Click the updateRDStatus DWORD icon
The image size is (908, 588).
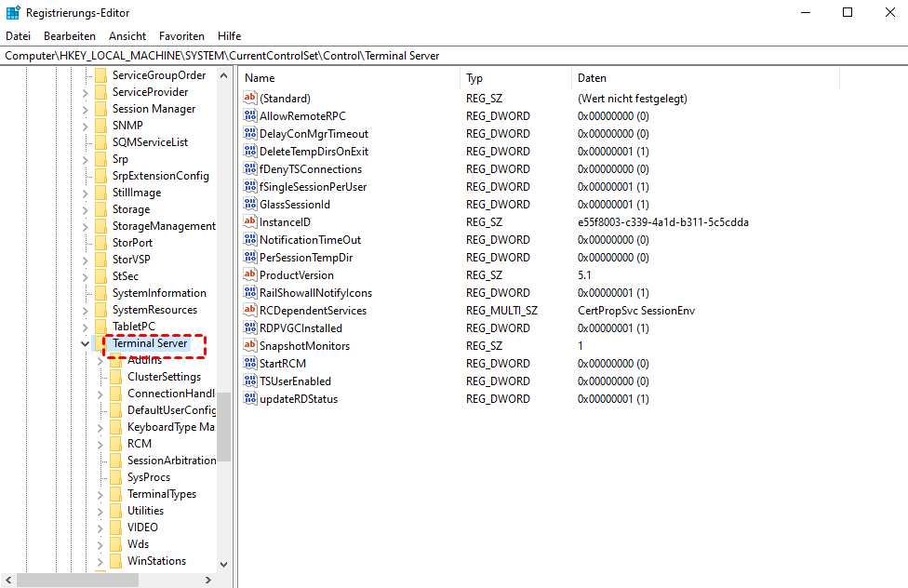point(249,399)
